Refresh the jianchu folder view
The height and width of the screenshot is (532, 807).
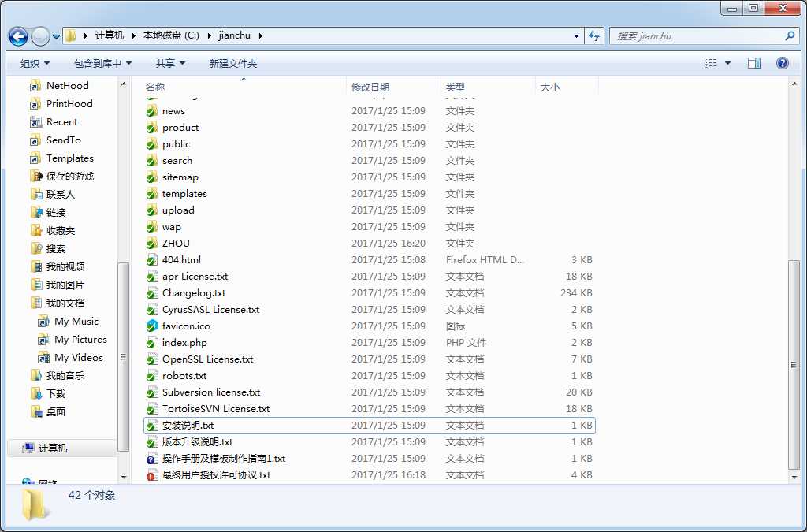[594, 35]
